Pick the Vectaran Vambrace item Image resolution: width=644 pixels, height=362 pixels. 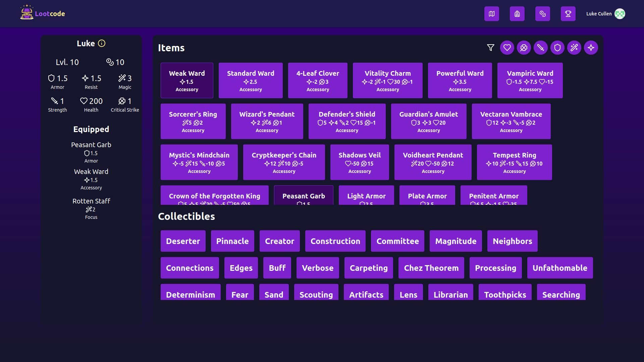(x=511, y=121)
